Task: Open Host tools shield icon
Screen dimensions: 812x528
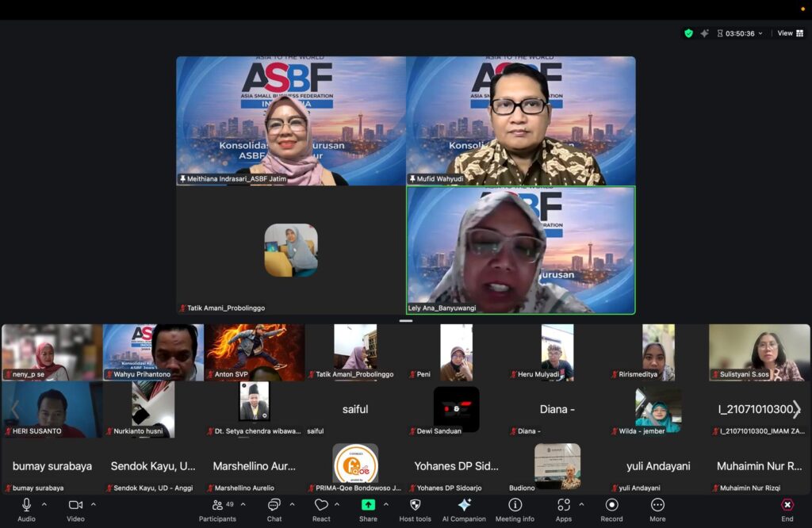Action: pyautogui.click(x=415, y=509)
